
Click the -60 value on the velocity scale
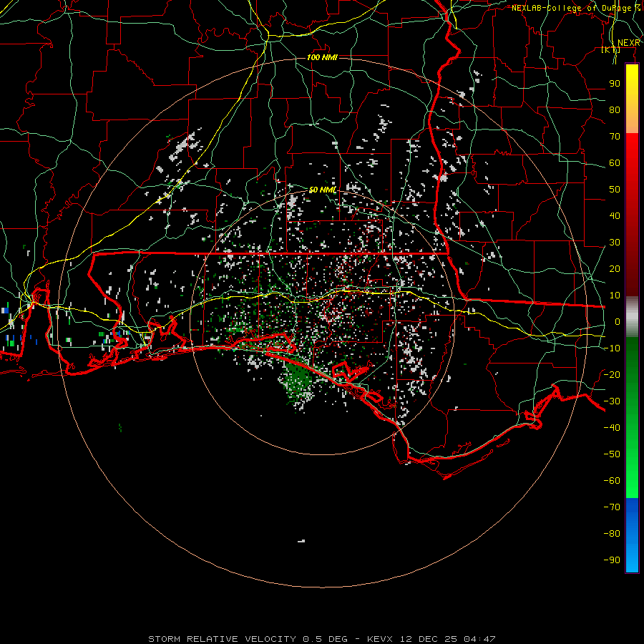point(612,481)
